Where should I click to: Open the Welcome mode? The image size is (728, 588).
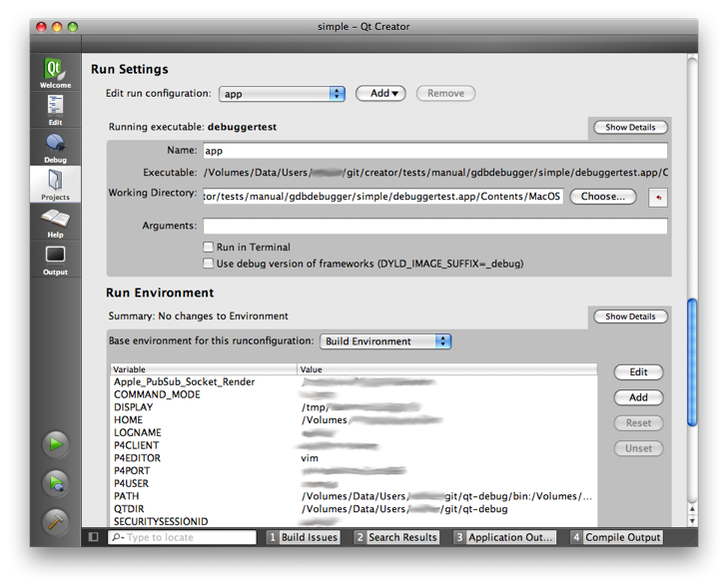(55, 73)
